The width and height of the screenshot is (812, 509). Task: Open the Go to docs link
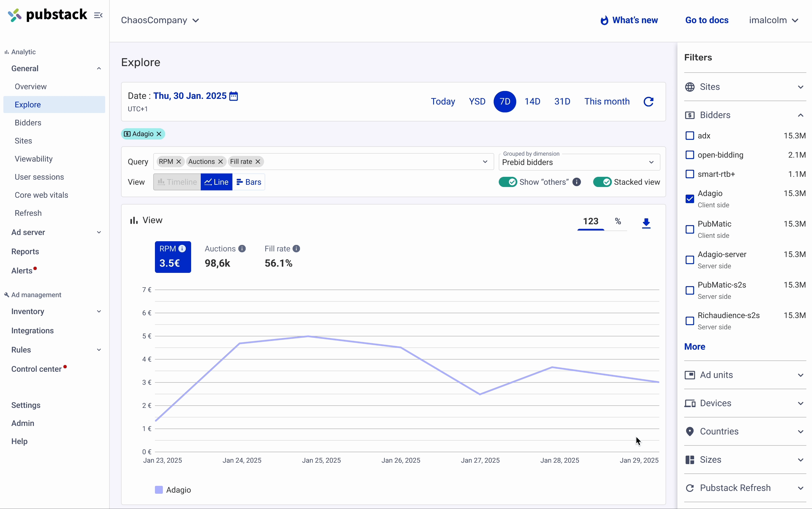(707, 21)
